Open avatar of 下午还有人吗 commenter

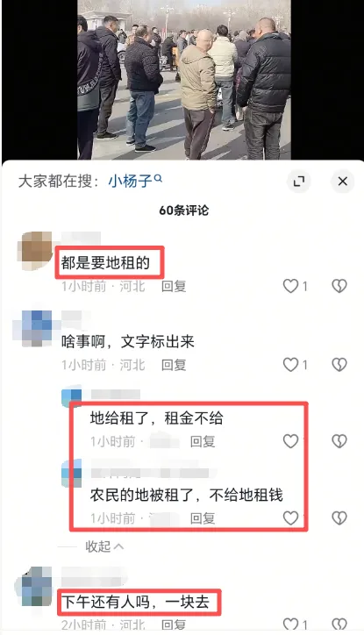34,587
